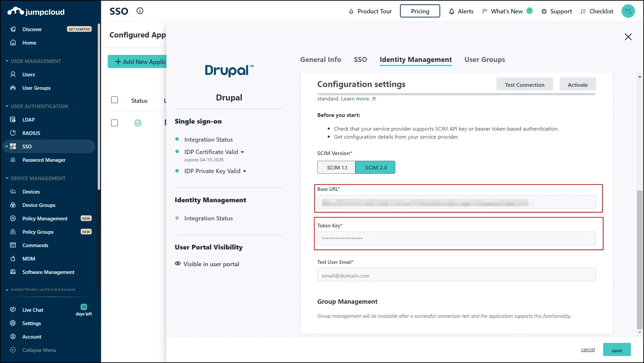Click the JumpCloud logo
The height and width of the screenshot is (363, 644).
(x=36, y=12)
